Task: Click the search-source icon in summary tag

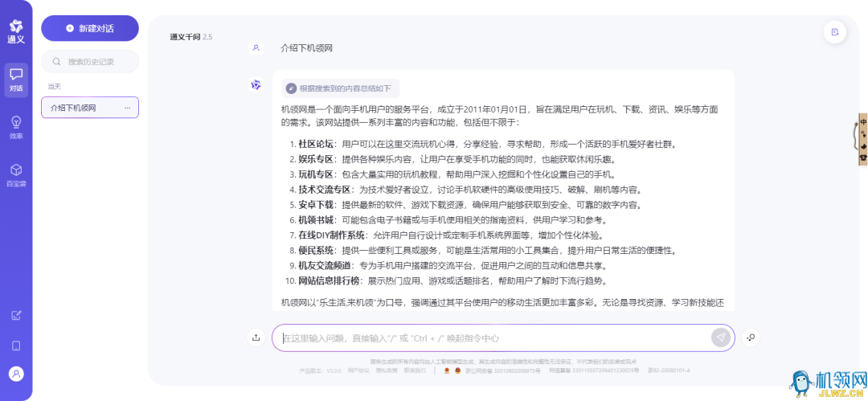Action: pos(291,88)
